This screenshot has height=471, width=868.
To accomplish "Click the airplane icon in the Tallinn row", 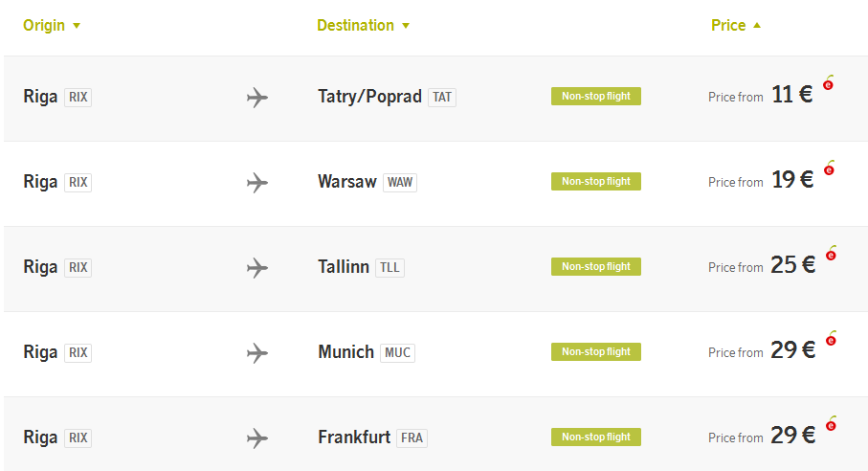I will click(x=257, y=268).
